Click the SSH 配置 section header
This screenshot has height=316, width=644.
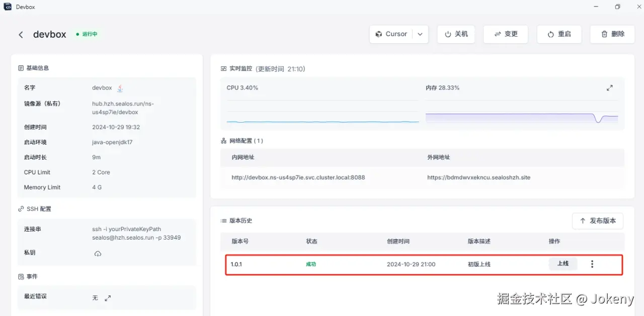[34, 208]
